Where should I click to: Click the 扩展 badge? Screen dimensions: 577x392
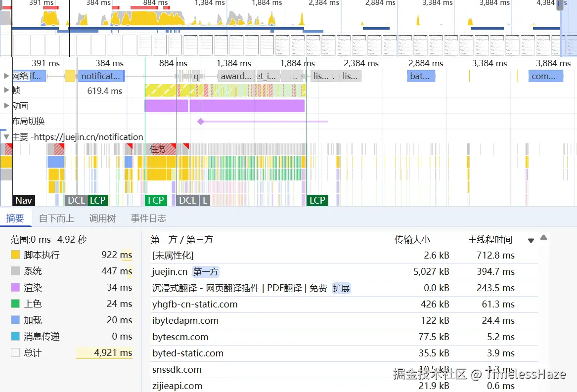(x=341, y=288)
